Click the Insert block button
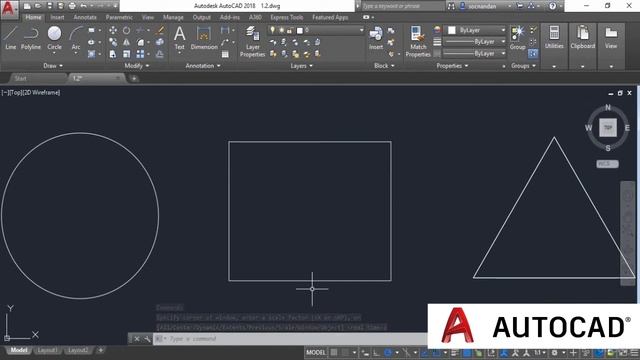640x360 pixels. [376, 38]
